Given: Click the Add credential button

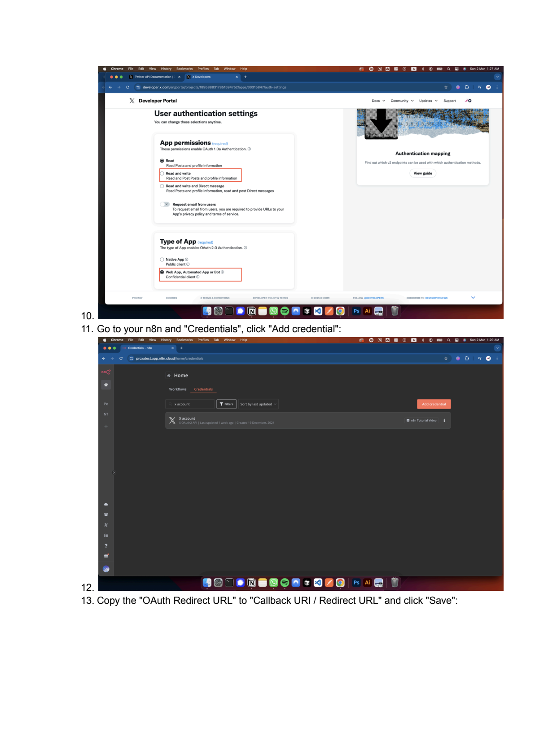Looking at the screenshot, I should [x=434, y=404].
